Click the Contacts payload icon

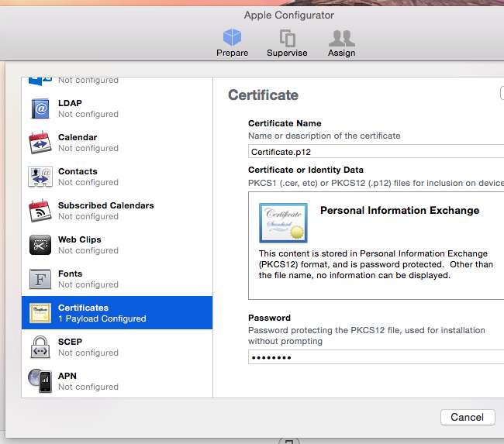pyautogui.click(x=40, y=177)
